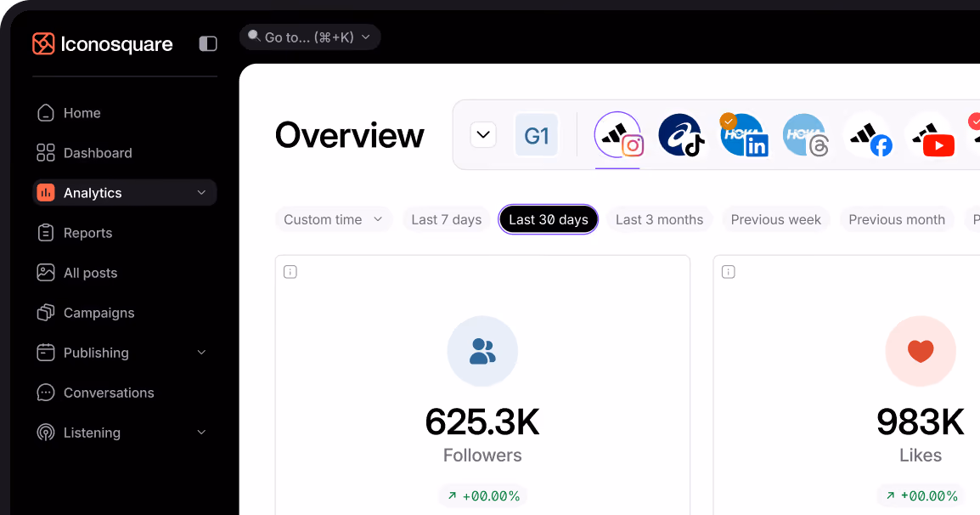
Task: Click the Home sidebar icon
Action: pyautogui.click(x=46, y=113)
